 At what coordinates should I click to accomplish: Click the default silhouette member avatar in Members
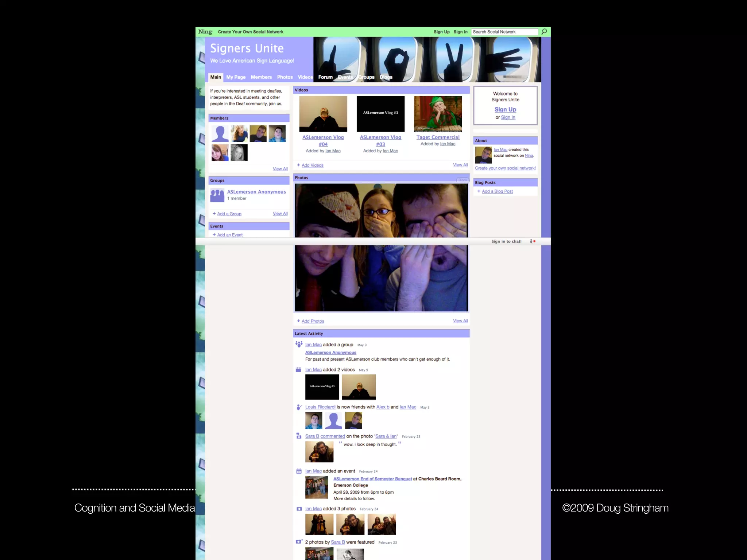220,133
